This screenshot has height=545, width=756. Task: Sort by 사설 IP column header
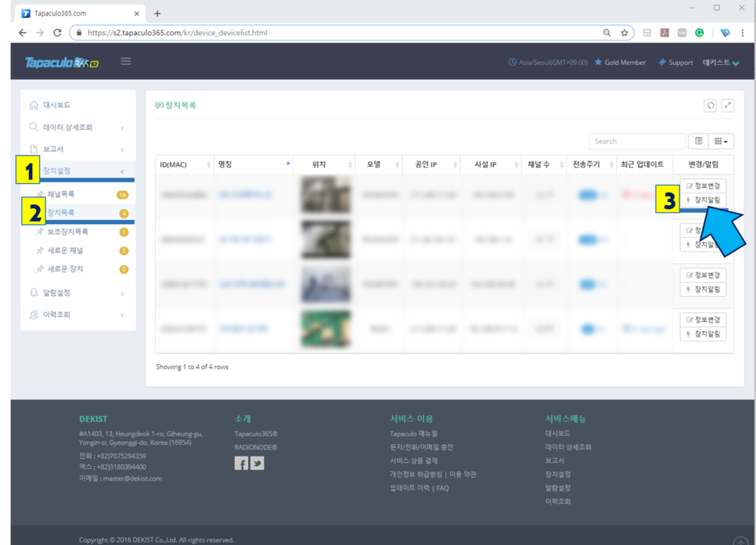pos(491,164)
